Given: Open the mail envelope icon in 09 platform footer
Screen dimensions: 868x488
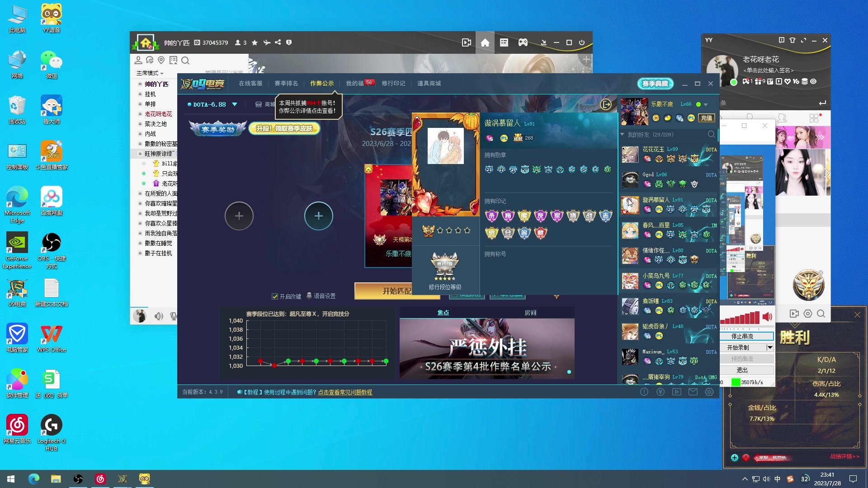Looking at the screenshot, I should (693, 392).
